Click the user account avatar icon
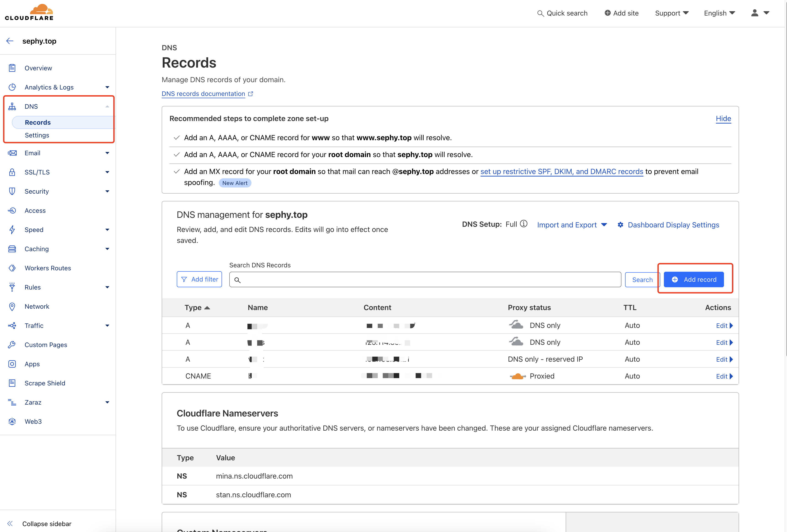Viewport: 787px width, 532px height. (755, 13)
